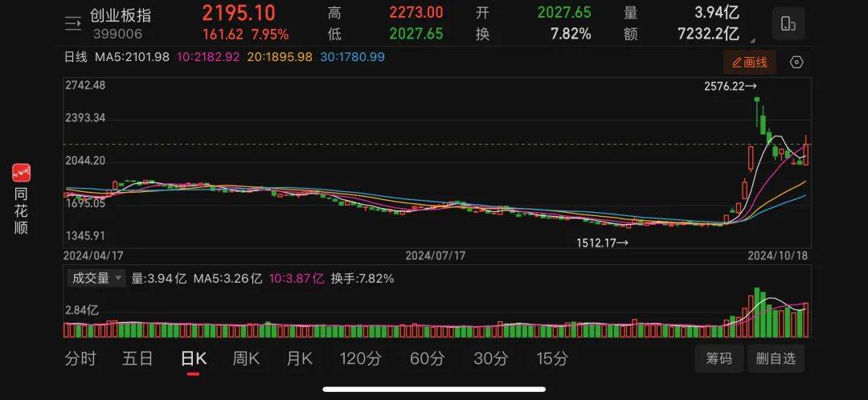This screenshot has height=400, width=868.
Task: Tap the screen rotation device icon
Action: (788, 24)
